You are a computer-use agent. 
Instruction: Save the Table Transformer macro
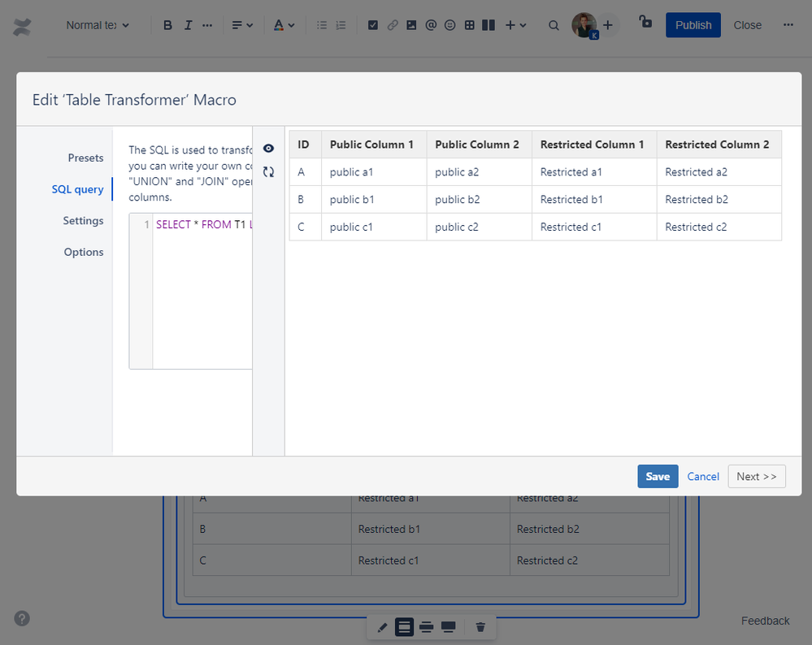click(658, 476)
